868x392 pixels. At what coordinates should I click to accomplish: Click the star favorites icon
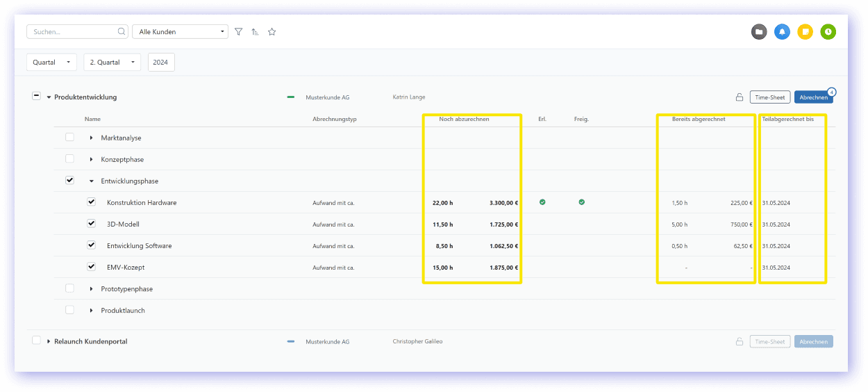272,32
